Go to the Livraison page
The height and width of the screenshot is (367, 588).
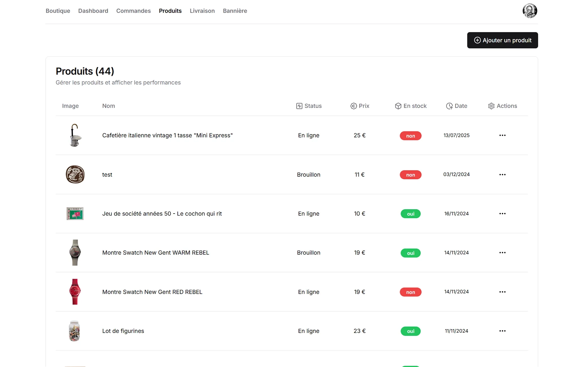pyautogui.click(x=202, y=11)
